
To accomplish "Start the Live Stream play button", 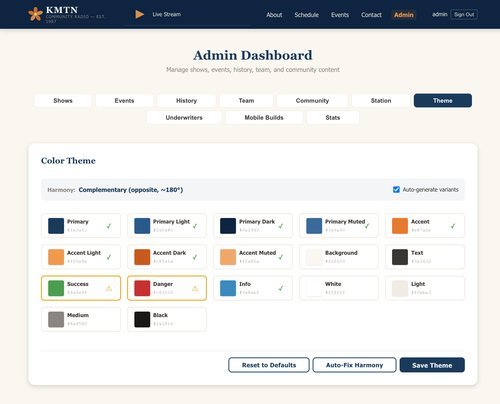I will click(140, 14).
